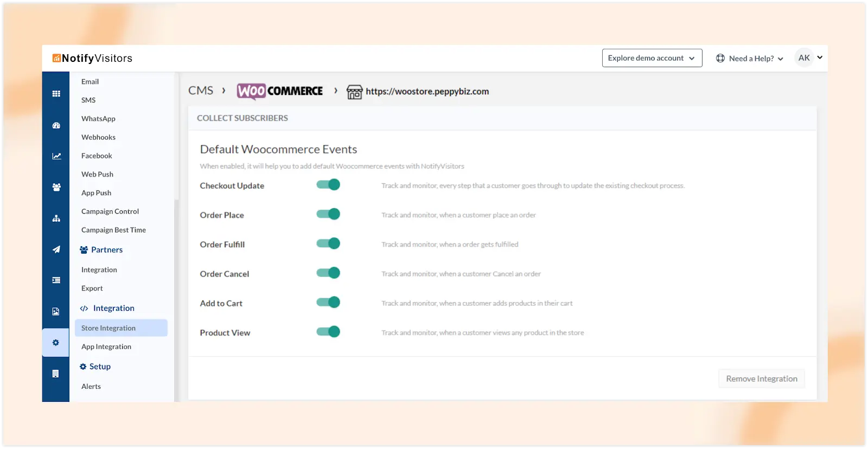Click the paper plane campaigns icon
This screenshot has width=868, height=449.
(56, 249)
